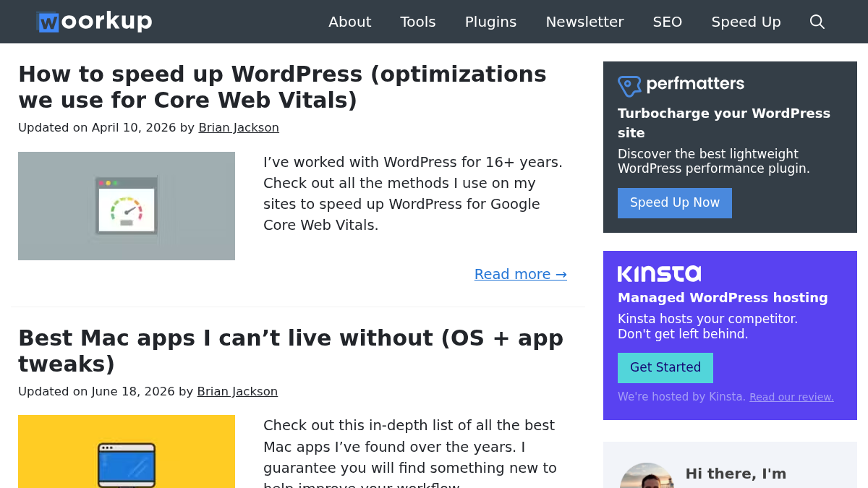
Task: Click the 'Updated on June 18, 2026' date text
Action: (x=96, y=392)
